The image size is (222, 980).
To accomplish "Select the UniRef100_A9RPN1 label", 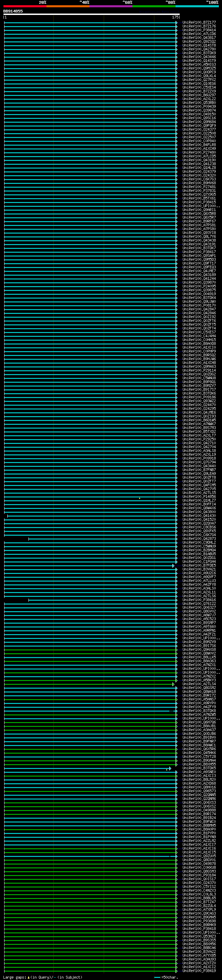I will tap(199, 630).
